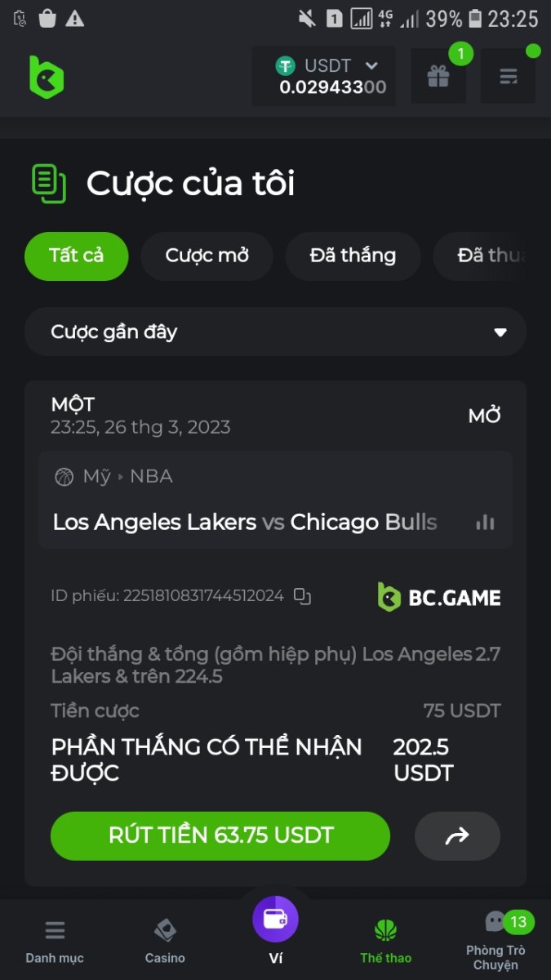
Task: Tap the BC.GAME logo in the header
Action: click(x=46, y=77)
